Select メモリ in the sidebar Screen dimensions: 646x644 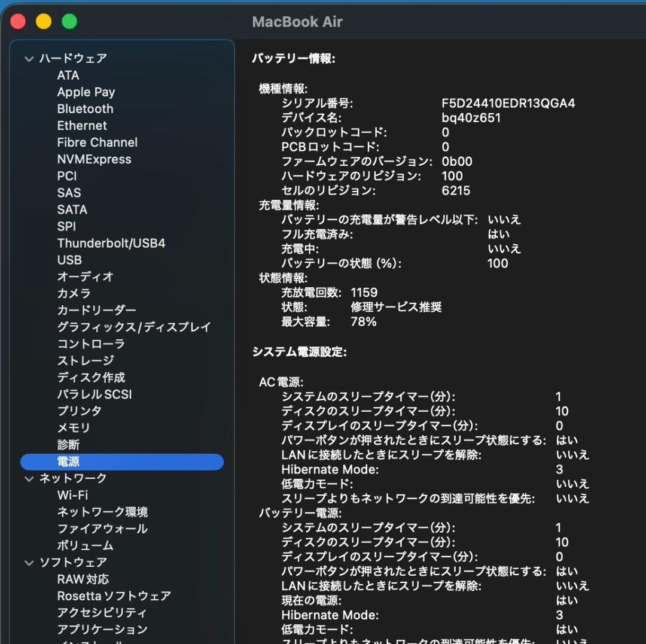pyautogui.click(x=74, y=427)
